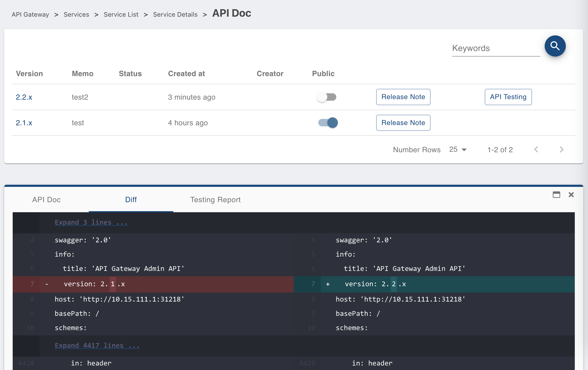Select the '3 minutes ago' cell

click(192, 97)
